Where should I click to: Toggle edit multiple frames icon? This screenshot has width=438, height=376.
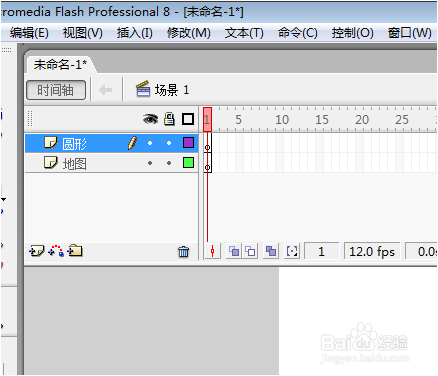(271, 251)
